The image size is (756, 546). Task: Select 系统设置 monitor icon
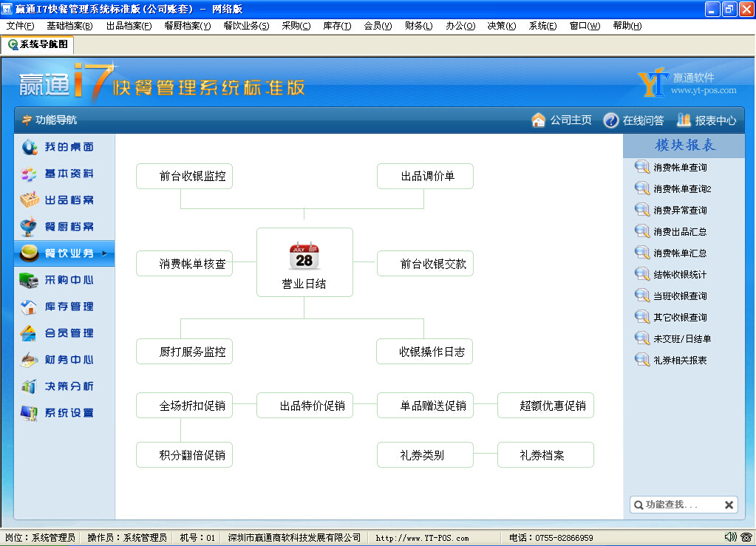click(x=30, y=413)
